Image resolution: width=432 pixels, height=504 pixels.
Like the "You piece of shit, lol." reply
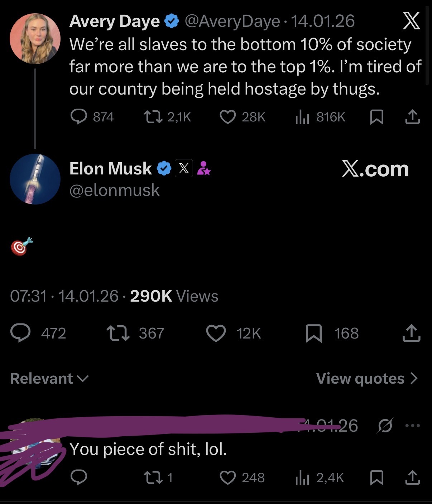[x=228, y=477]
